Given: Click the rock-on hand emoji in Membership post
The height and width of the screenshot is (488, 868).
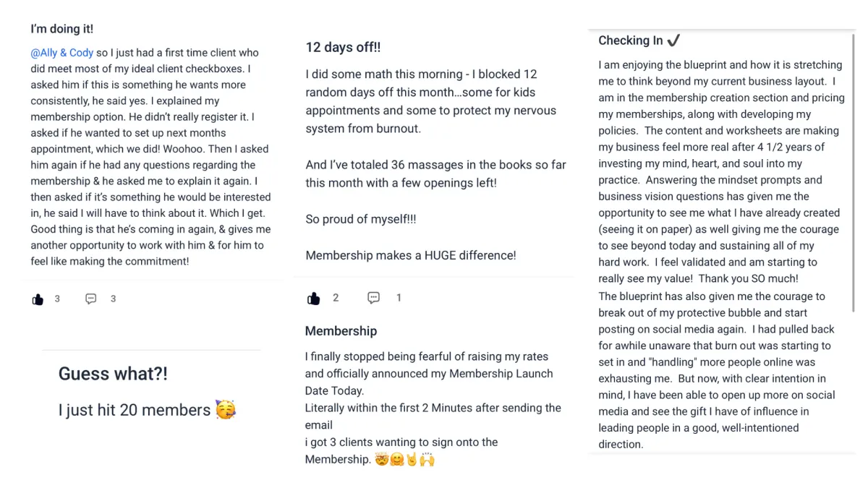Looking at the screenshot, I should pos(412,460).
